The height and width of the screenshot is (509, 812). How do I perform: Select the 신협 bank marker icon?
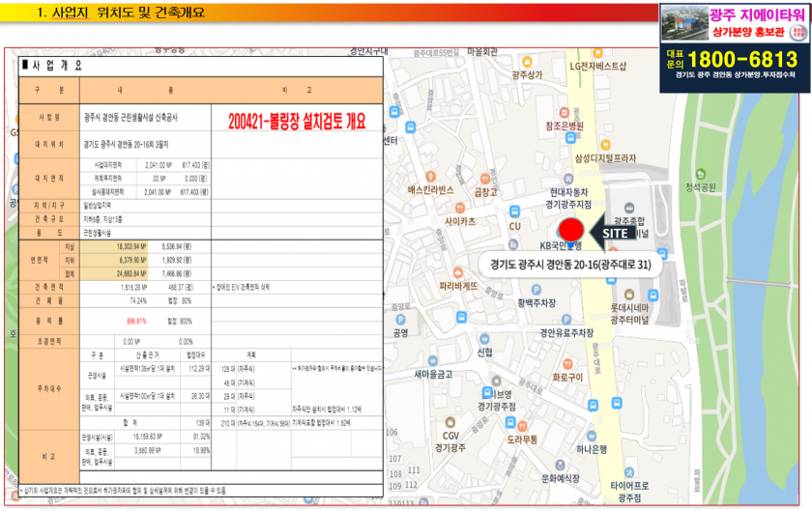[x=484, y=339]
